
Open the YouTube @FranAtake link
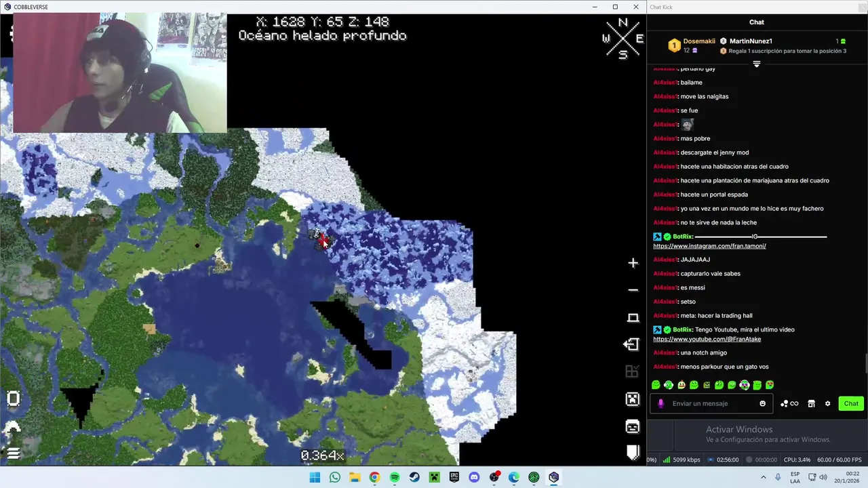point(707,339)
